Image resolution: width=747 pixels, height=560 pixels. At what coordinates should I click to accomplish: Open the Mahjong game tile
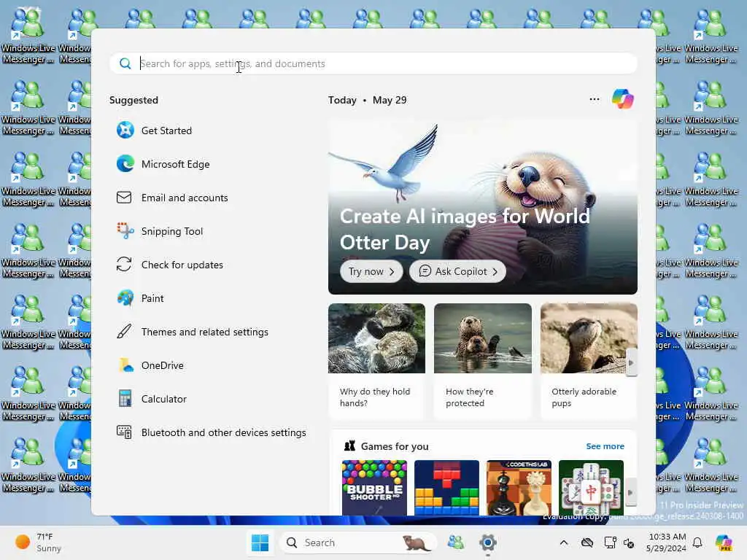pyautogui.click(x=591, y=488)
